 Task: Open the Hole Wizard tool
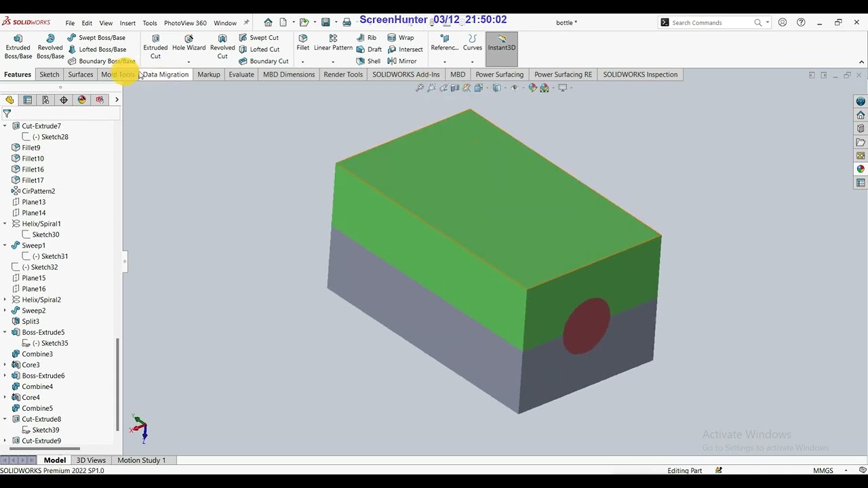pyautogui.click(x=189, y=43)
